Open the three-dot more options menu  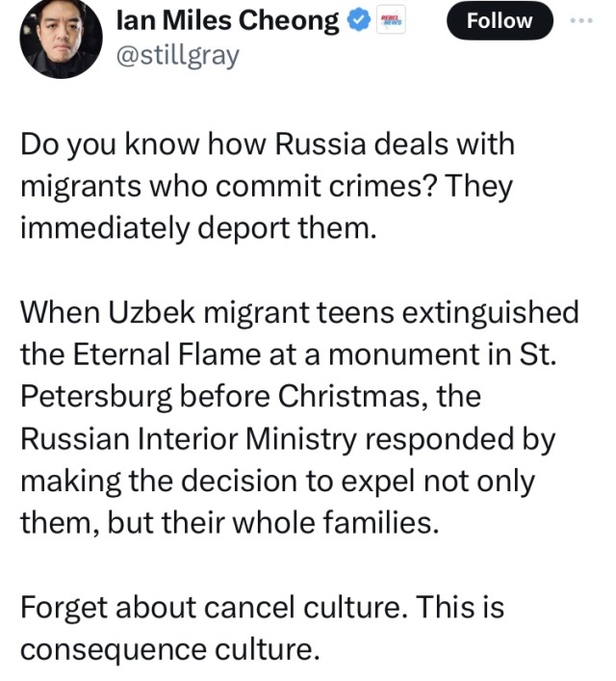[x=583, y=21]
